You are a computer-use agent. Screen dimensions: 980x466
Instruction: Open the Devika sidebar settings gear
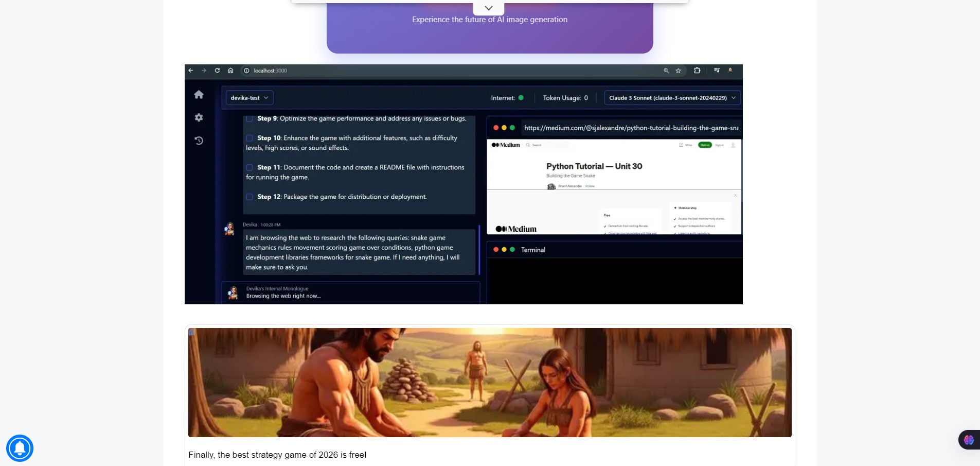click(x=199, y=117)
